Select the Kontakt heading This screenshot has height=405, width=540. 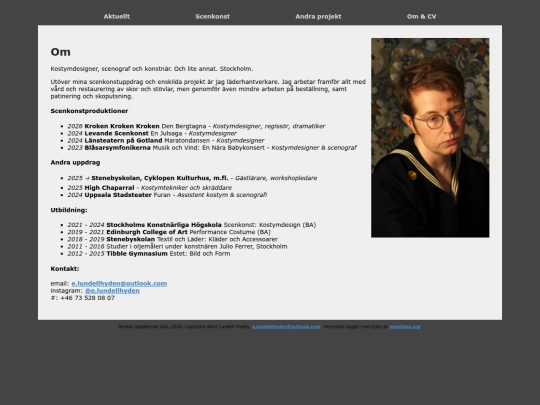tap(65, 269)
